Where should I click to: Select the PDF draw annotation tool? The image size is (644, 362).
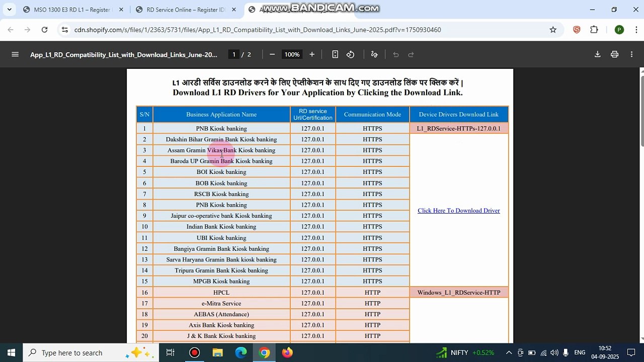[374, 54]
